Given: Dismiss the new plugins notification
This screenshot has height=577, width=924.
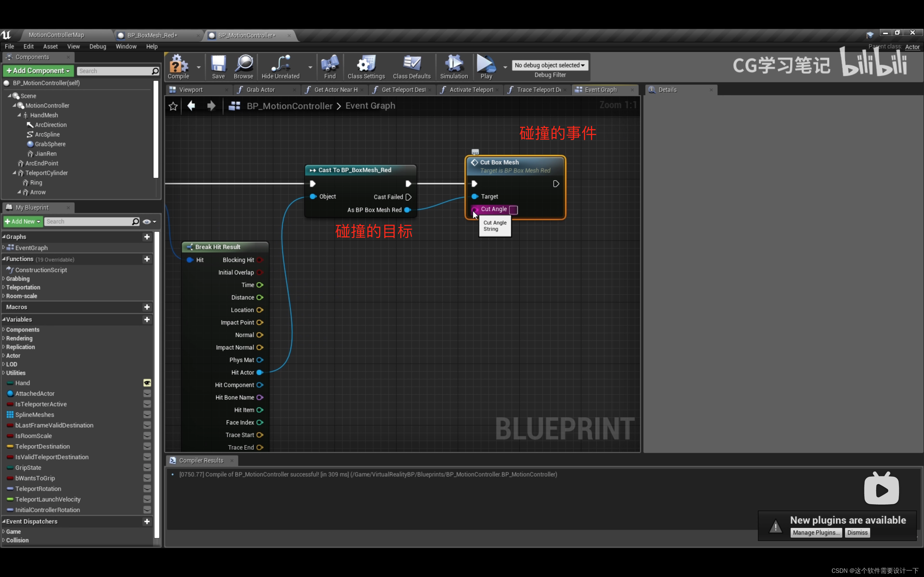Looking at the screenshot, I should click(x=857, y=533).
